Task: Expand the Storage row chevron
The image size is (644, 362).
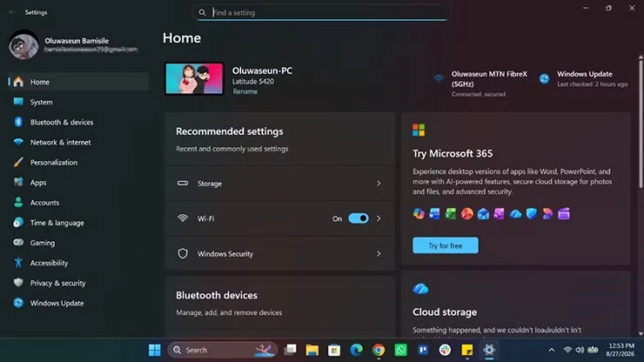Action: click(x=379, y=184)
